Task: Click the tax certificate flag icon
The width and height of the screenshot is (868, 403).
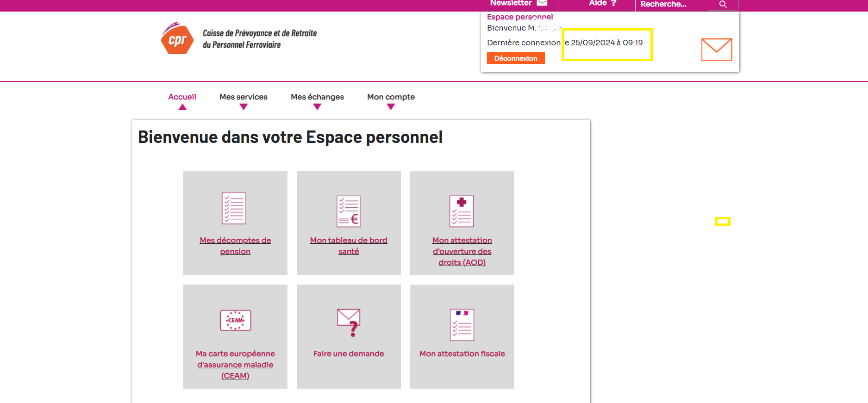Action: (x=462, y=324)
